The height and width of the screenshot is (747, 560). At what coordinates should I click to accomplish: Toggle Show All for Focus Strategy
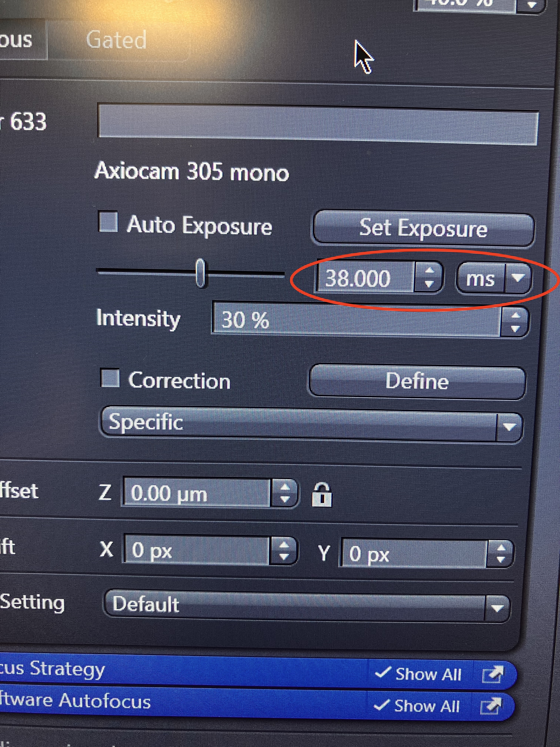(x=418, y=674)
